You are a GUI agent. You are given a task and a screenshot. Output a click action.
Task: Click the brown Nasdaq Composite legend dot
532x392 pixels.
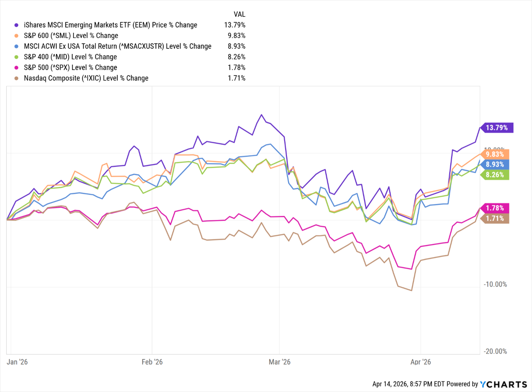click(x=16, y=78)
